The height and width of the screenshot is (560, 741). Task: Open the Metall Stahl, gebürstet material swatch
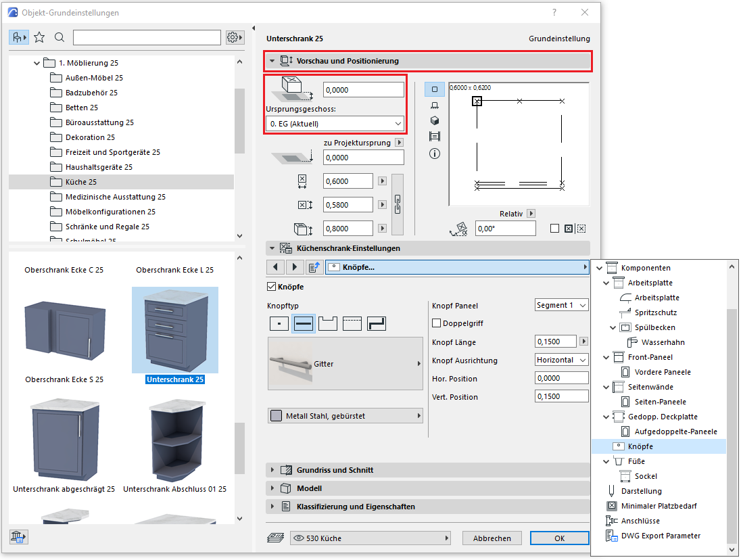(345, 416)
